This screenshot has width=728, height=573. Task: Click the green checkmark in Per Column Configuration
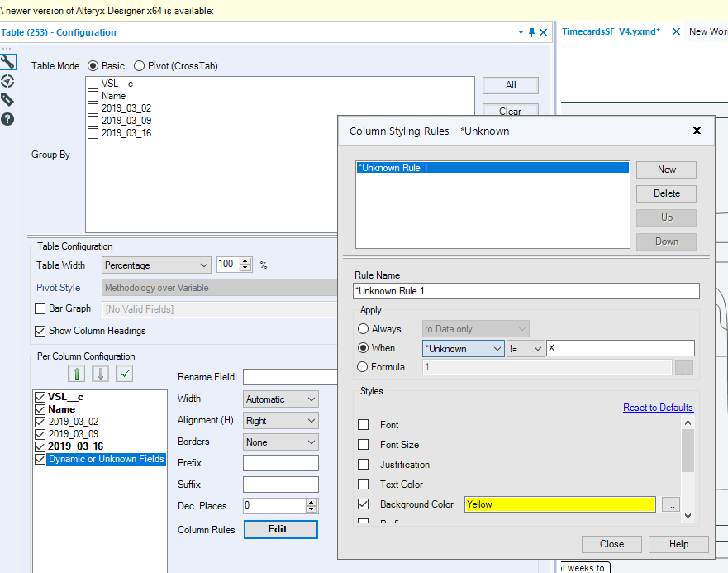pyautogui.click(x=126, y=374)
